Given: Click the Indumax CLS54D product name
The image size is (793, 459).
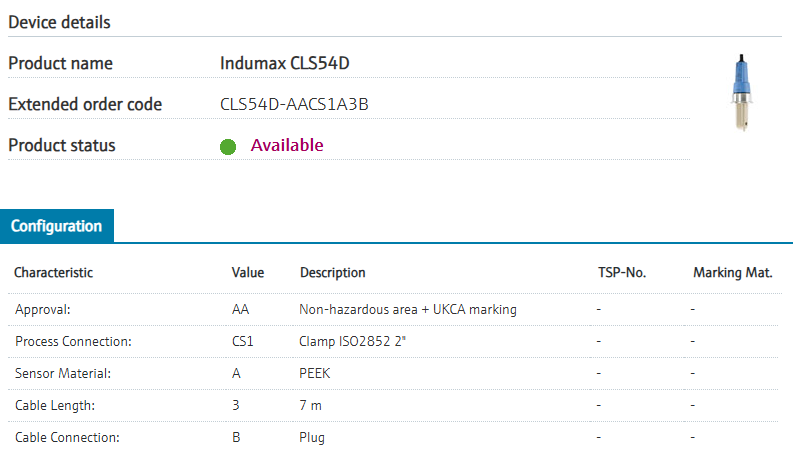Looking at the screenshot, I should 284,63.
